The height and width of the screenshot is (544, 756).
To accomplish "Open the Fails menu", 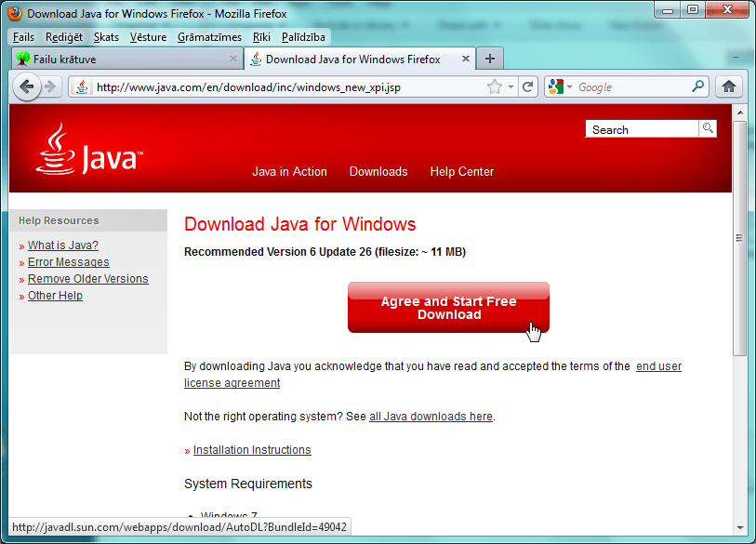I will pyautogui.click(x=23, y=37).
